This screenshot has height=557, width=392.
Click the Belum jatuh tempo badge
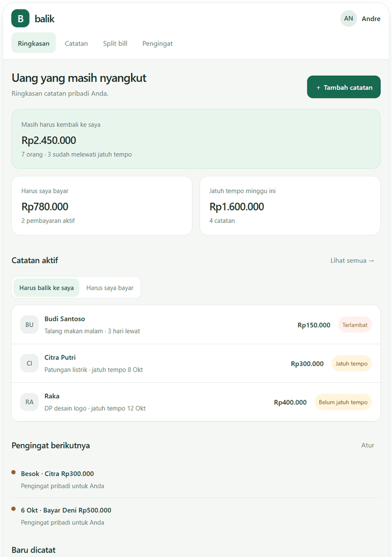343,402
